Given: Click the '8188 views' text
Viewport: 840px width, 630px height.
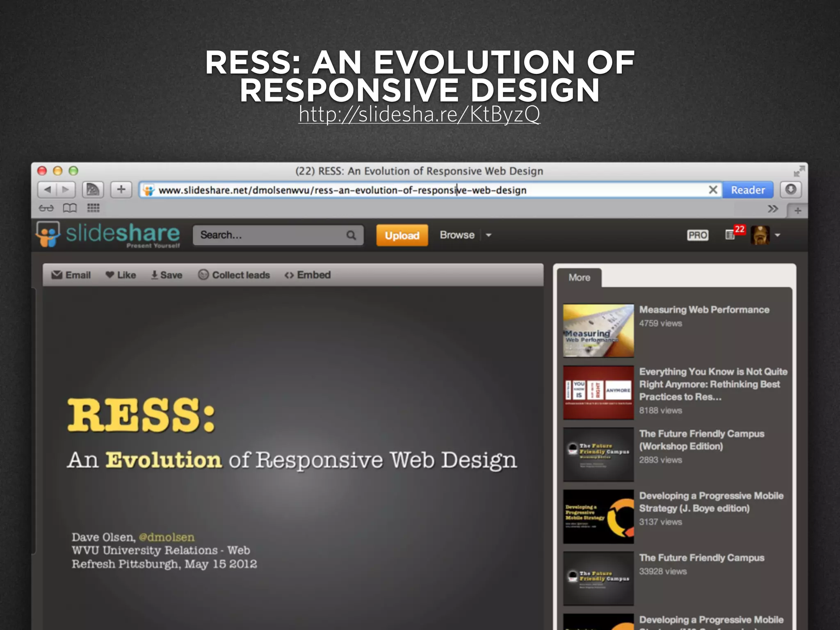Looking at the screenshot, I should [x=660, y=410].
